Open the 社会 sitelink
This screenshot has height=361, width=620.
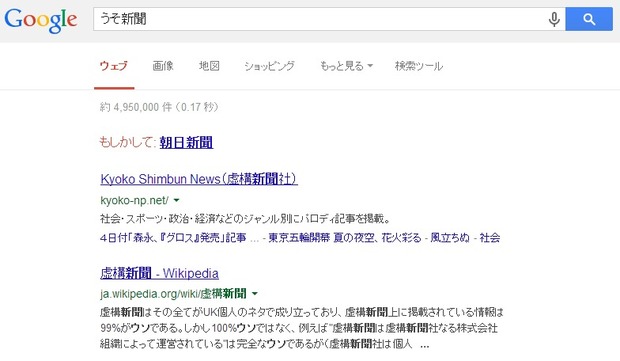click(x=490, y=238)
